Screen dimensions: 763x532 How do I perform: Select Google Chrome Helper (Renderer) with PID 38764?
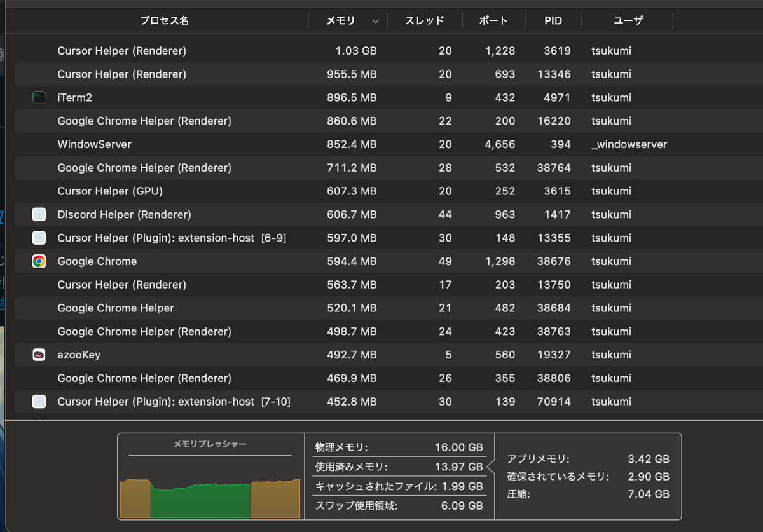click(x=144, y=168)
